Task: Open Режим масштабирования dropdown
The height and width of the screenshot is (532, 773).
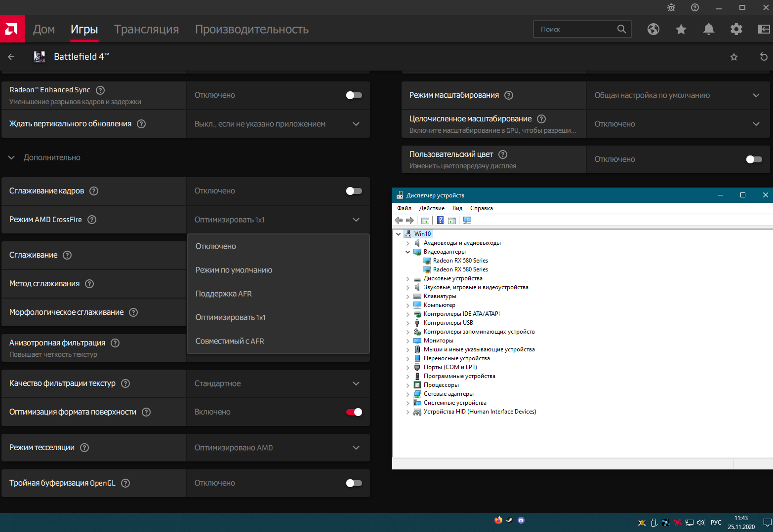Action: point(678,95)
